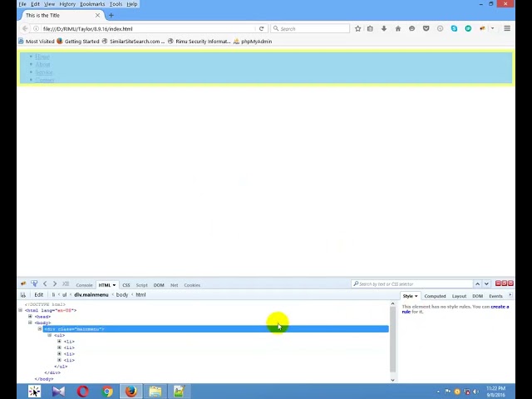This screenshot has height=399, width=532.
Task: Select div.mainmenu in the breadcrumb
Action: (x=91, y=295)
